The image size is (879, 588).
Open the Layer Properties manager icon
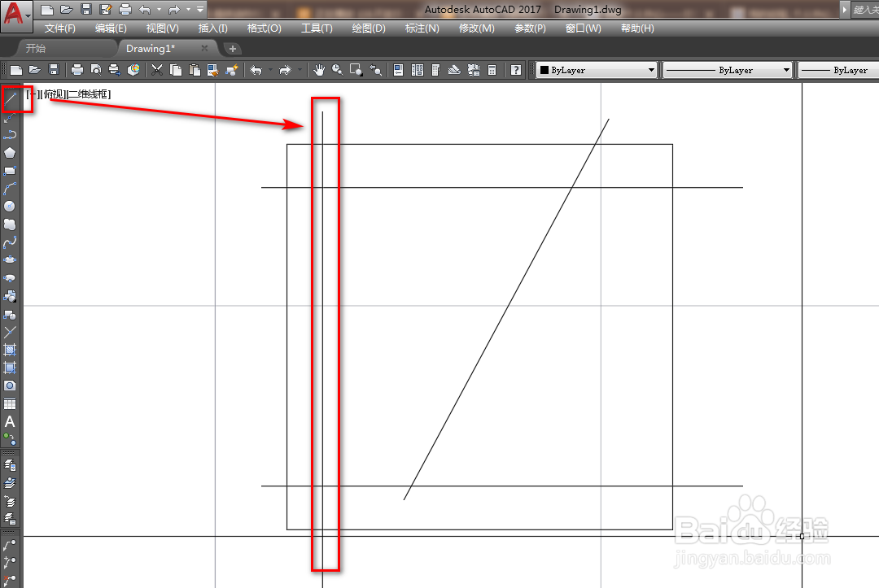[10, 465]
